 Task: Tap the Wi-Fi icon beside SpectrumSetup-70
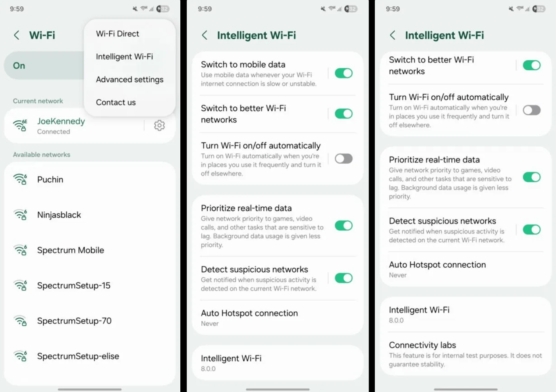tap(20, 321)
